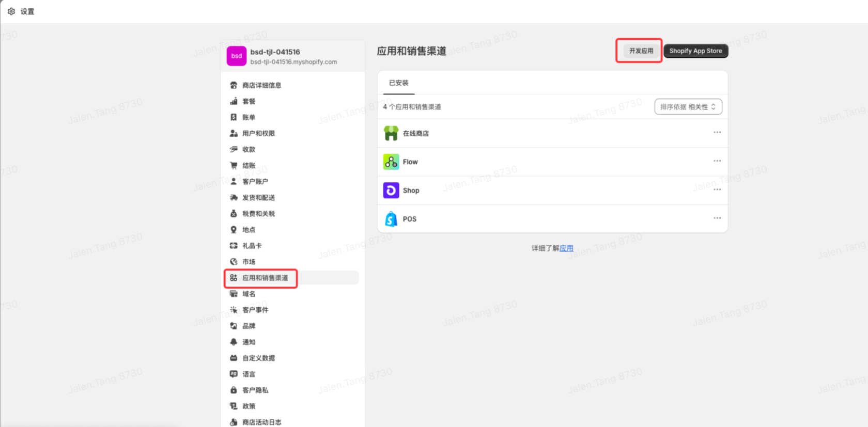Follow the 应用 learn more link
The image size is (868, 427).
(x=566, y=248)
